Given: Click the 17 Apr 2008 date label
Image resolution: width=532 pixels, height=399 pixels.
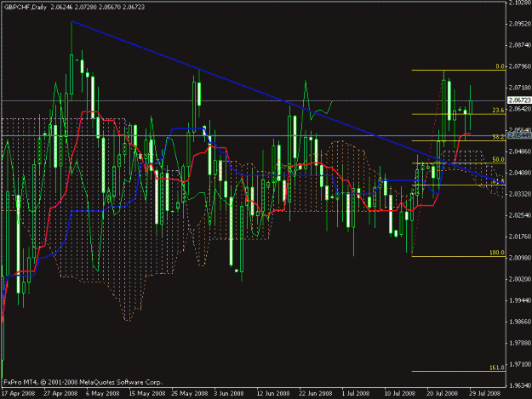Looking at the screenshot, I should (19, 393).
